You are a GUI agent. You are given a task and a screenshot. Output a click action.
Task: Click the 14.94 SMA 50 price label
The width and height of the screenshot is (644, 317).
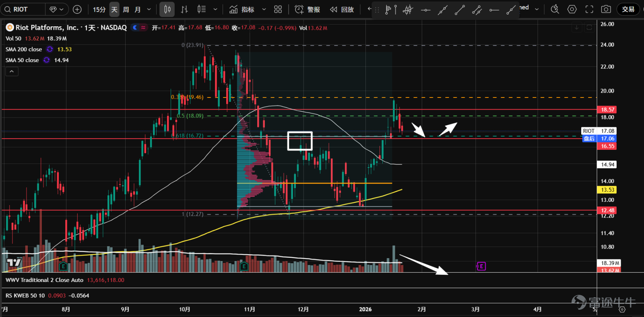(x=607, y=164)
